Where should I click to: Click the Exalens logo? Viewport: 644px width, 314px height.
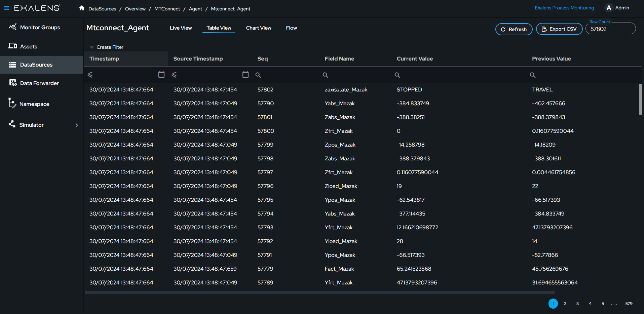coord(37,8)
